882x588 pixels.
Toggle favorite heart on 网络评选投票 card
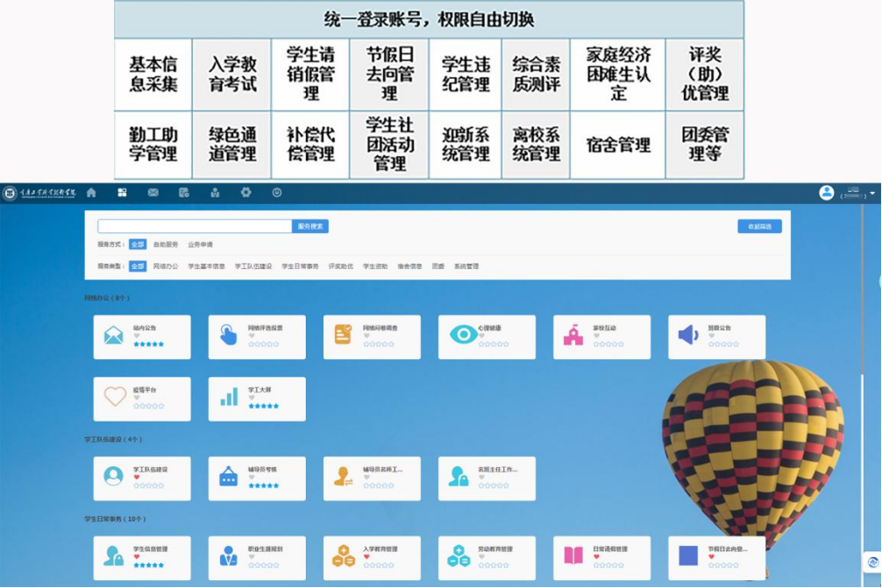tap(252, 336)
